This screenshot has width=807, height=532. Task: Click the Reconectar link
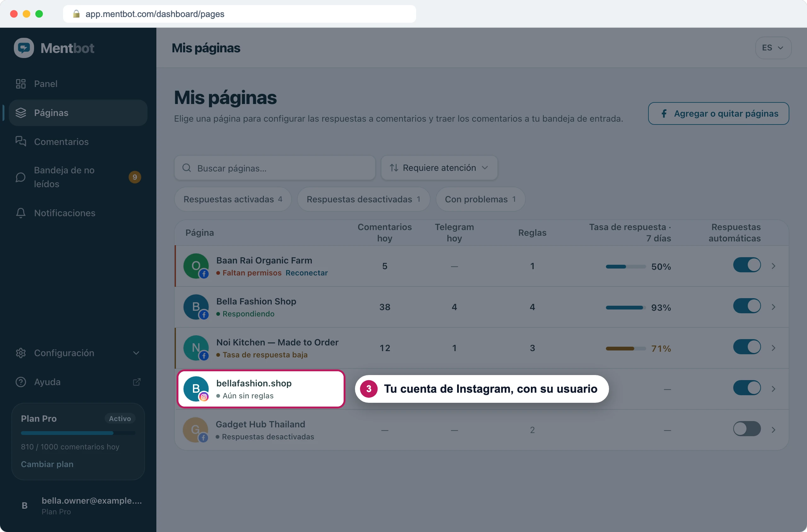point(306,273)
